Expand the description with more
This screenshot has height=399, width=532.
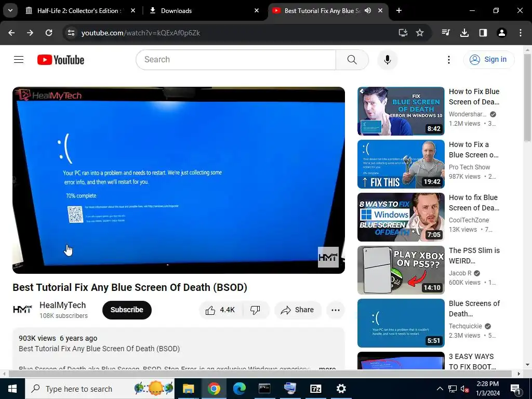(x=327, y=368)
